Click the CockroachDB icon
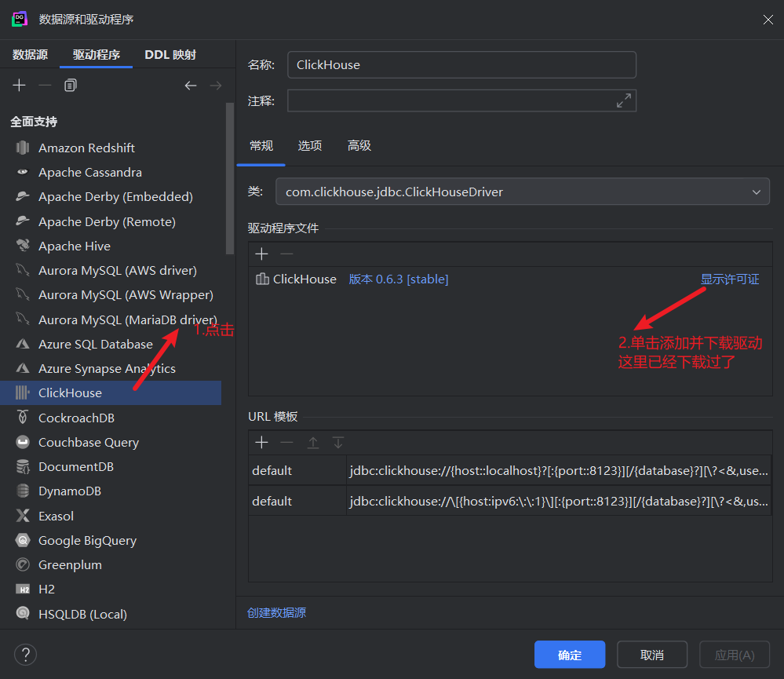Viewport: 784px width, 679px height. point(23,418)
